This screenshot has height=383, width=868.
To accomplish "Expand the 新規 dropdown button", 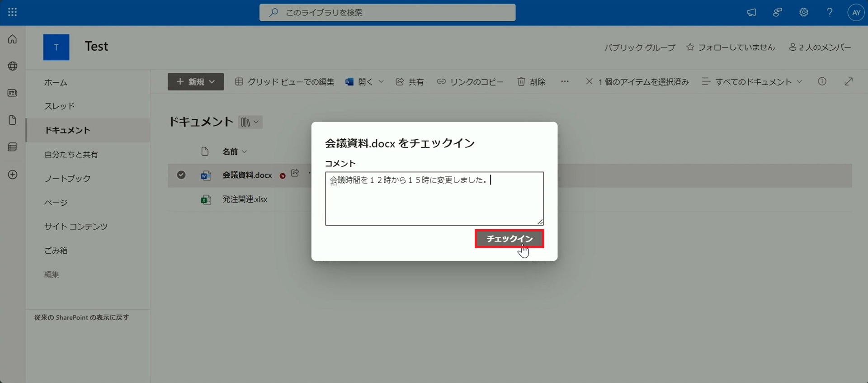I will (195, 82).
